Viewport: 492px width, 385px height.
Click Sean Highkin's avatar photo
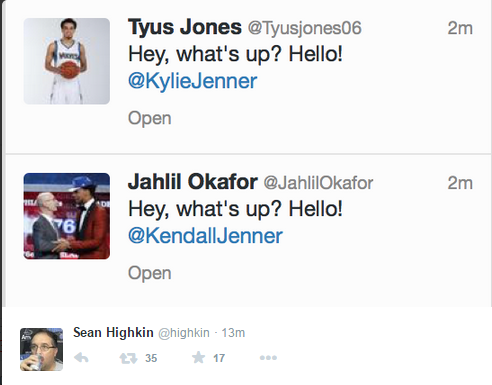click(41, 349)
